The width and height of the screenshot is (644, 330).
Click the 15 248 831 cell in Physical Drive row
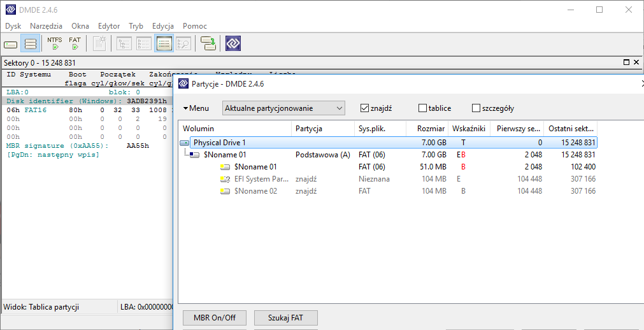point(578,143)
